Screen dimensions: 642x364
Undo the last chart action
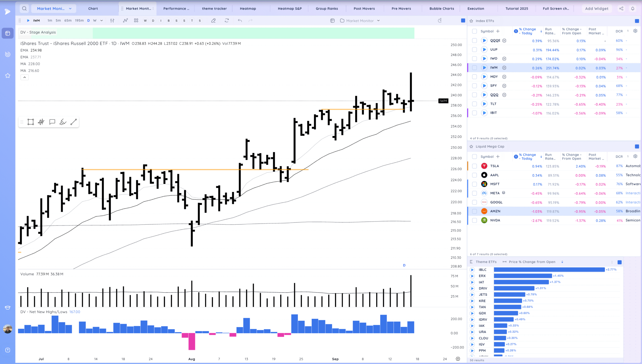pyautogui.click(x=240, y=21)
